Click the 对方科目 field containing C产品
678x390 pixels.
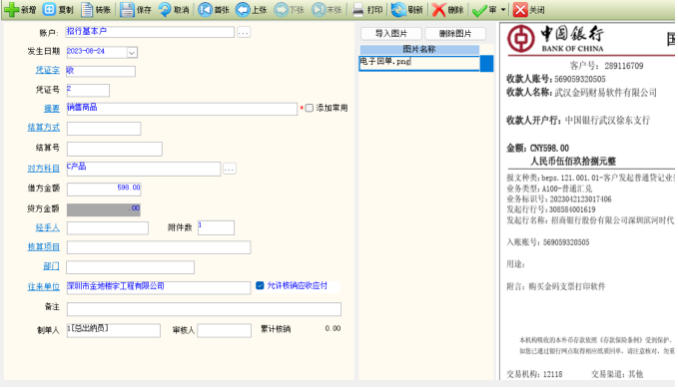pyautogui.click(x=144, y=169)
